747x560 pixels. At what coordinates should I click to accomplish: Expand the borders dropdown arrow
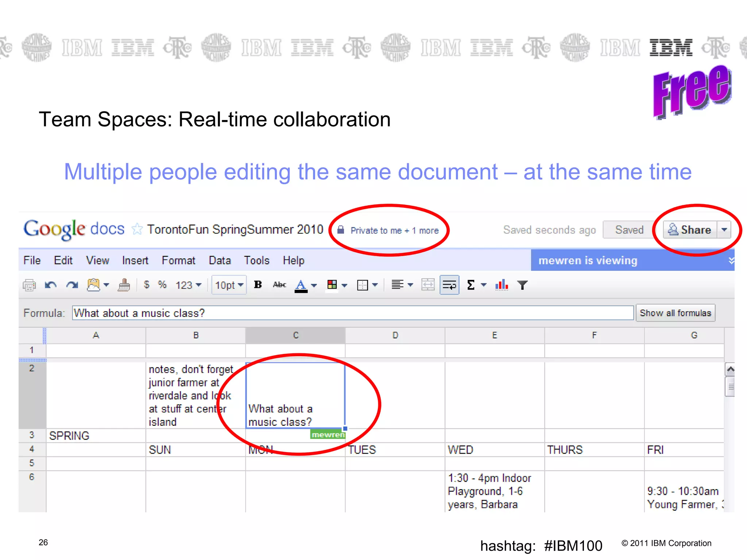375,285
